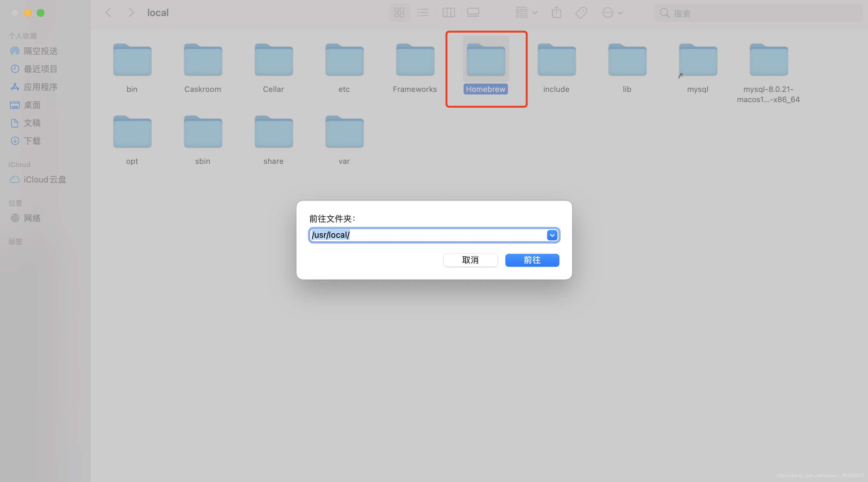Open the grouping options dropdown
868x482 pixels.
(526, 13)
